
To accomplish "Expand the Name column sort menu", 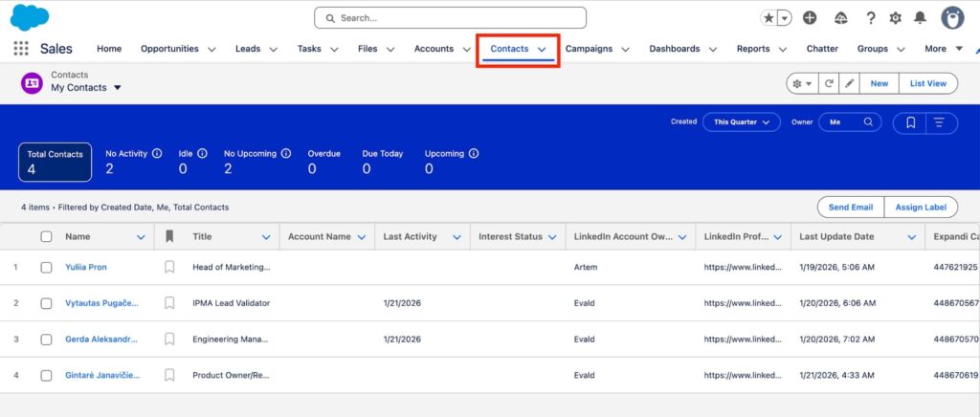I will coord(142,237).
